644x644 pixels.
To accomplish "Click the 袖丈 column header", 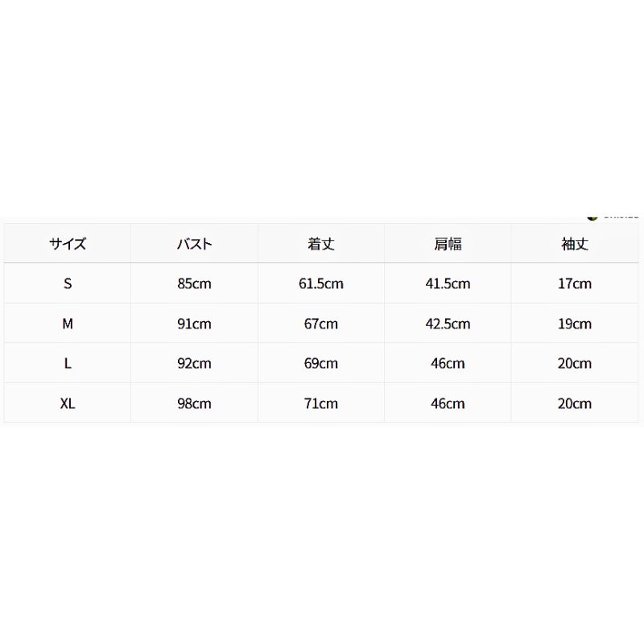I will (x=575, y=244).
